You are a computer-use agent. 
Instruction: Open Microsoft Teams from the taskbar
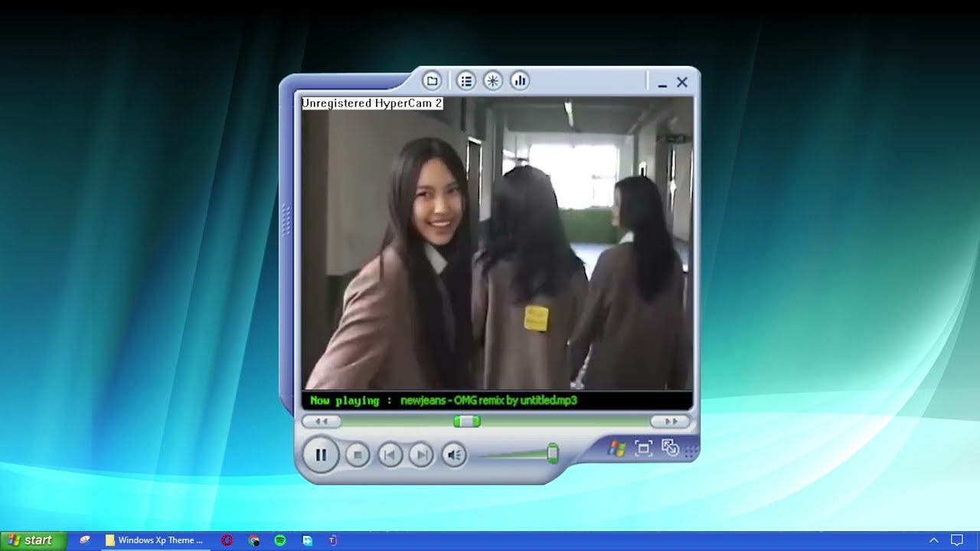(333, 540)
